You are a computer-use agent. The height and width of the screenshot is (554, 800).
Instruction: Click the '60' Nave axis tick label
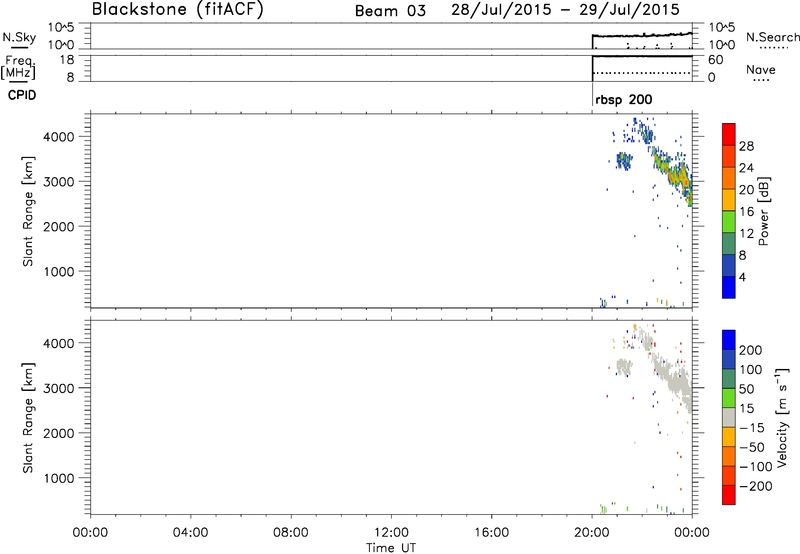[716, 60]
